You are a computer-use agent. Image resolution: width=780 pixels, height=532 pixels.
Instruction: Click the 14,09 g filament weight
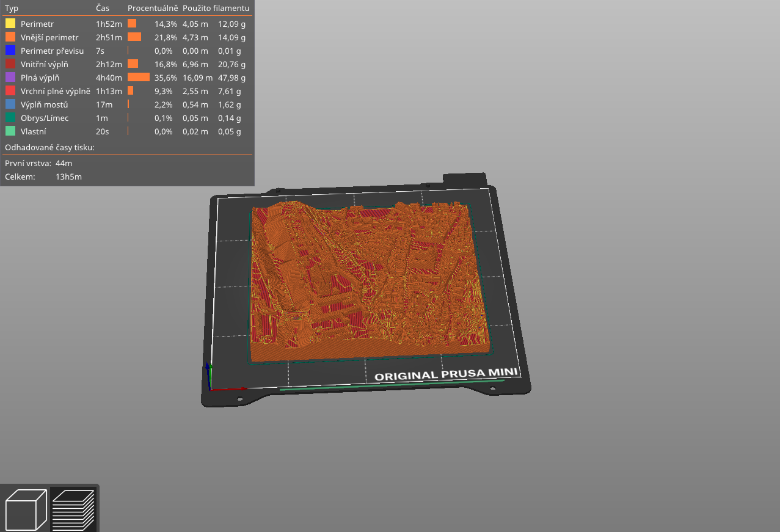click(232, 37)
